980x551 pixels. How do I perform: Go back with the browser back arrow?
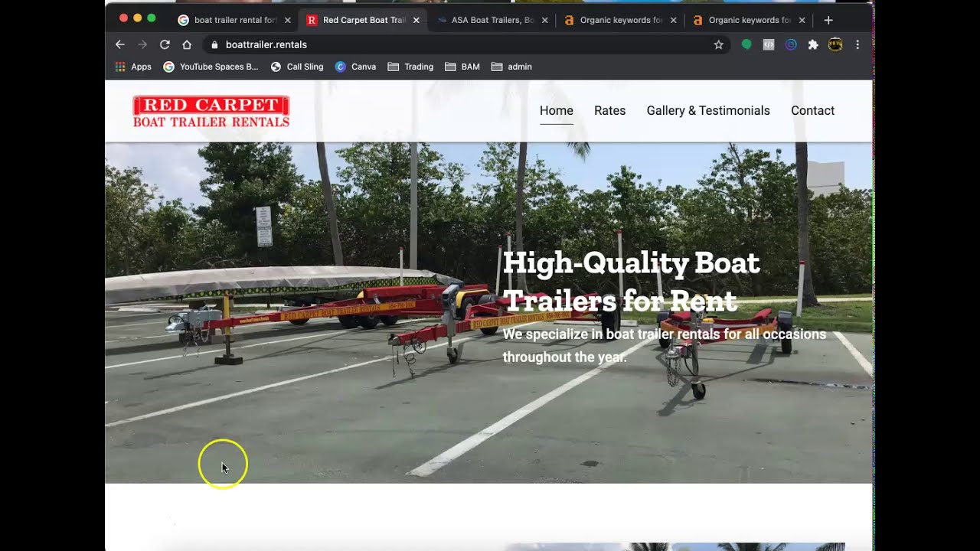click(x=120, y=44)
